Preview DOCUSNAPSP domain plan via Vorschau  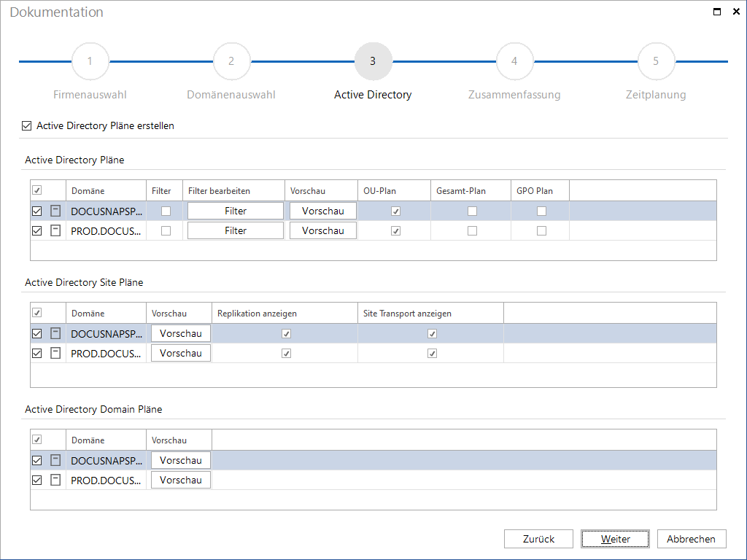pos(181,461)
